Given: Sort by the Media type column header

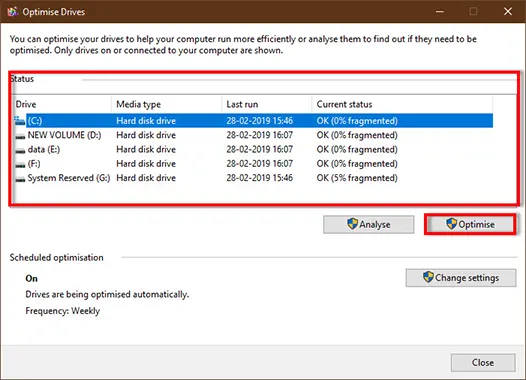Looking at the screenshot, I should click(166, 104).
